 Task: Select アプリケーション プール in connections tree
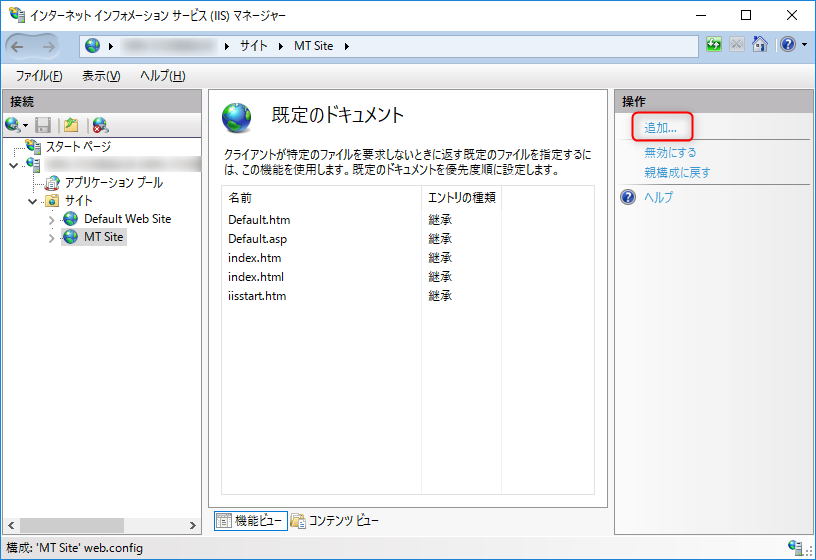click(x=113, y=183)
